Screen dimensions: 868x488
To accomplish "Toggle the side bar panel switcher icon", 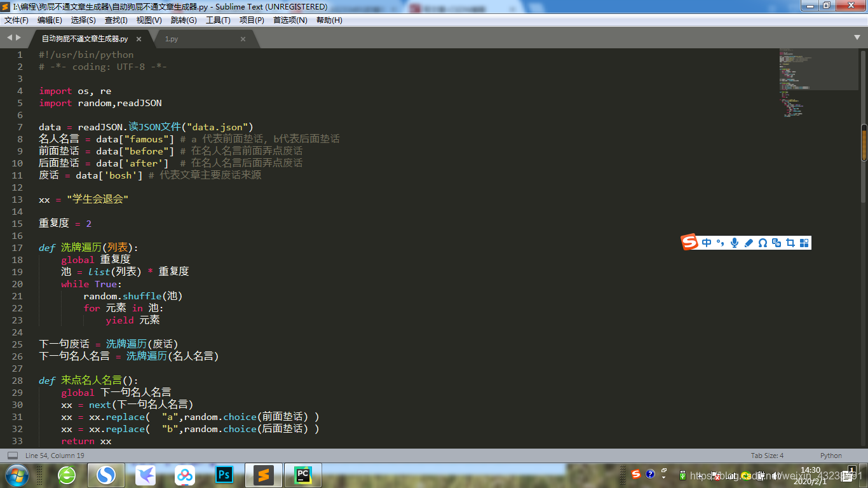I will pyautogui.click(x=13, y=456).
